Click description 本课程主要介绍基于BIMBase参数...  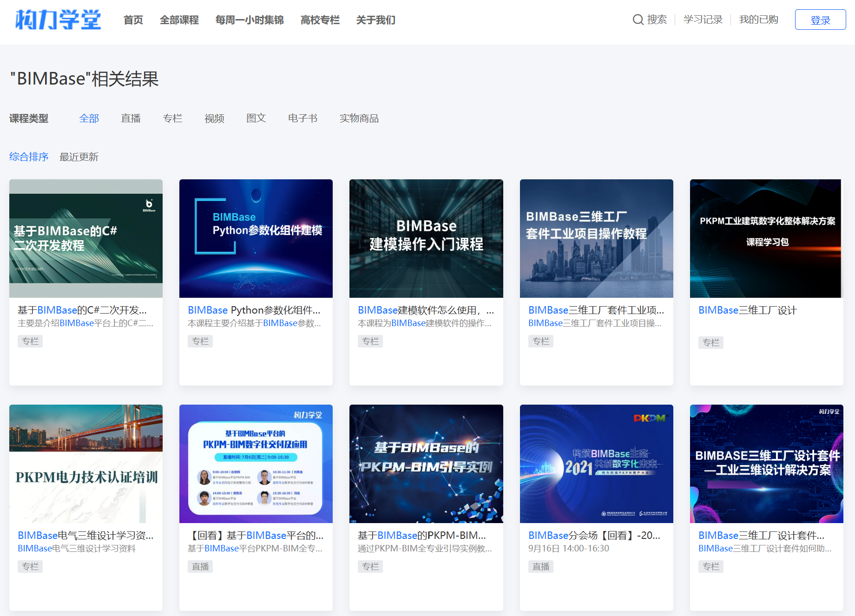click(x=254, y=323)
